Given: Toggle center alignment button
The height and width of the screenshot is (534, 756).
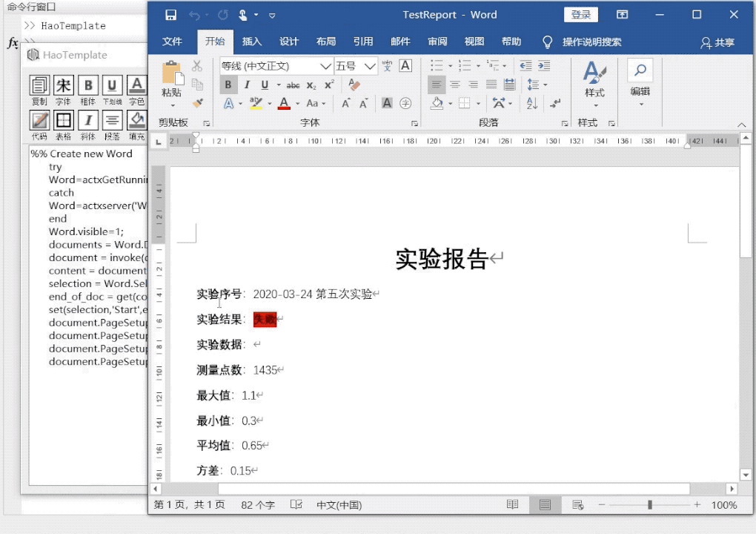Looking at the screenshot, I should [454, 85].
